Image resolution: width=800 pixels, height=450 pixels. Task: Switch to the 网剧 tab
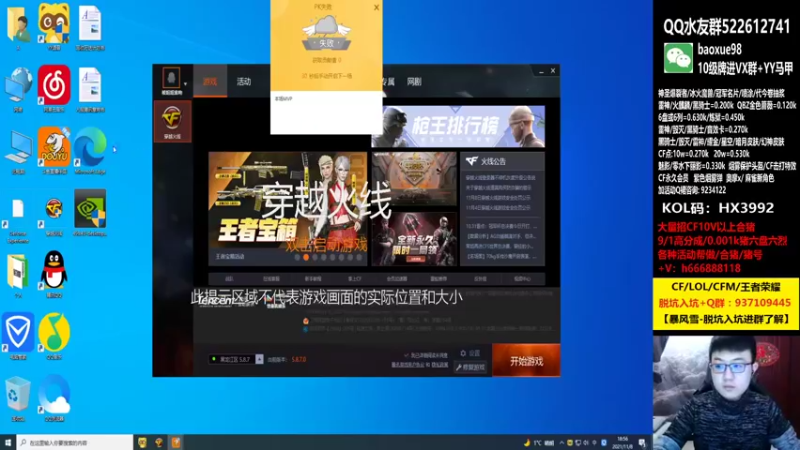click(x=414, y=82)
